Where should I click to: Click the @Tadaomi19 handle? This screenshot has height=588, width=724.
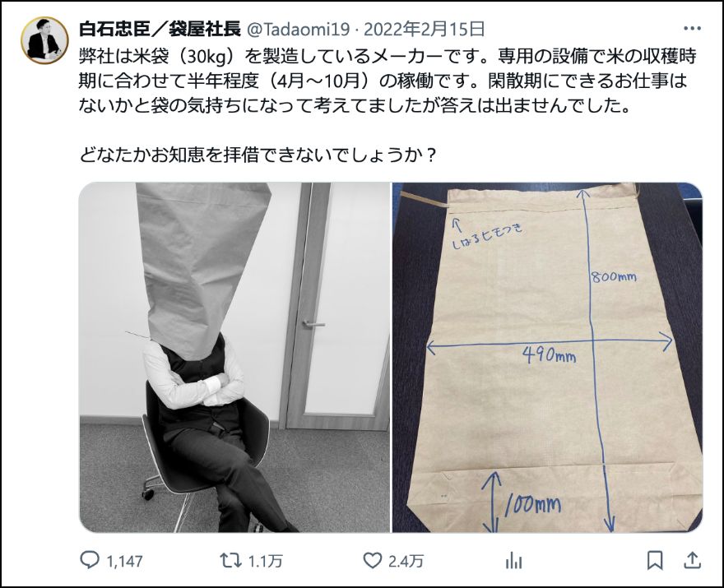click(299, 30)
